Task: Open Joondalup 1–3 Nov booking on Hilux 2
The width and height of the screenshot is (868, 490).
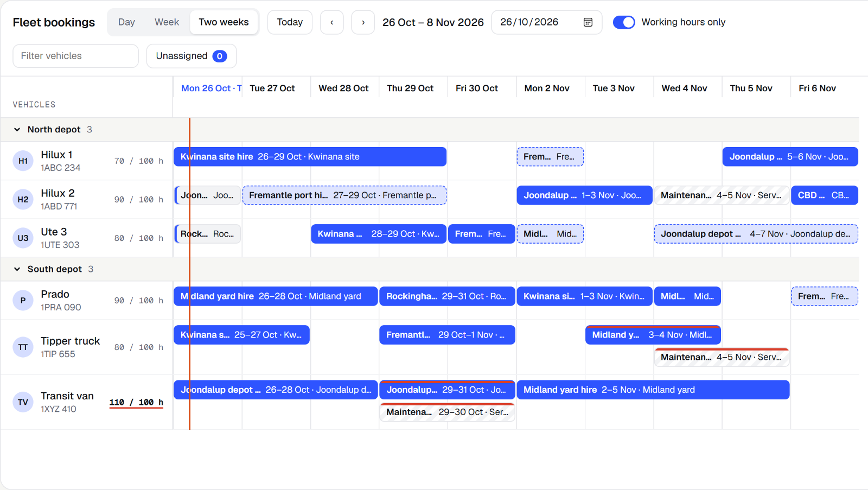Action: pyautogui.click(x=584, y=195)
